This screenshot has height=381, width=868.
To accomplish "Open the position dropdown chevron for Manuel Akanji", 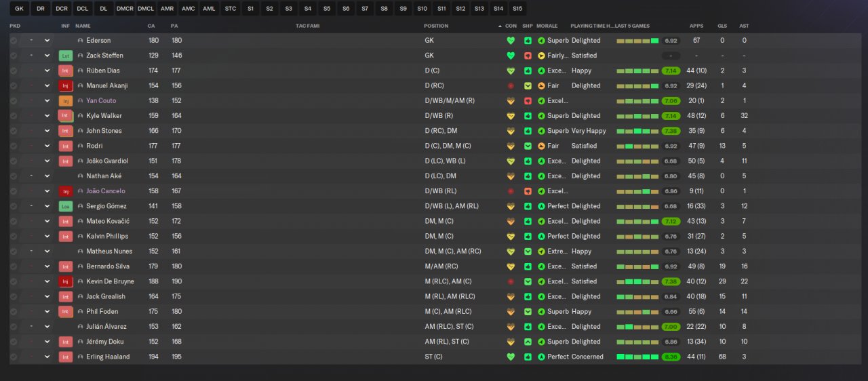I will 47,86.
